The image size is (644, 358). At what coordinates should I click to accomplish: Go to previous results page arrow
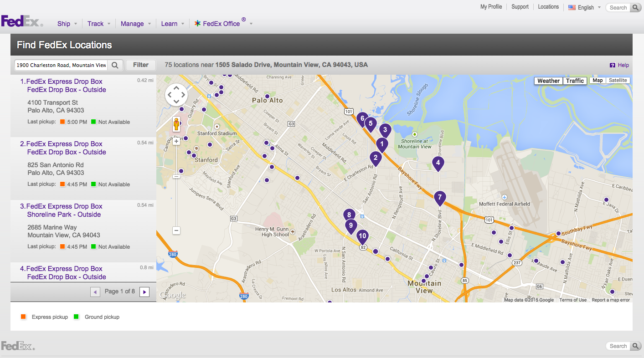(x=95, y=292)
